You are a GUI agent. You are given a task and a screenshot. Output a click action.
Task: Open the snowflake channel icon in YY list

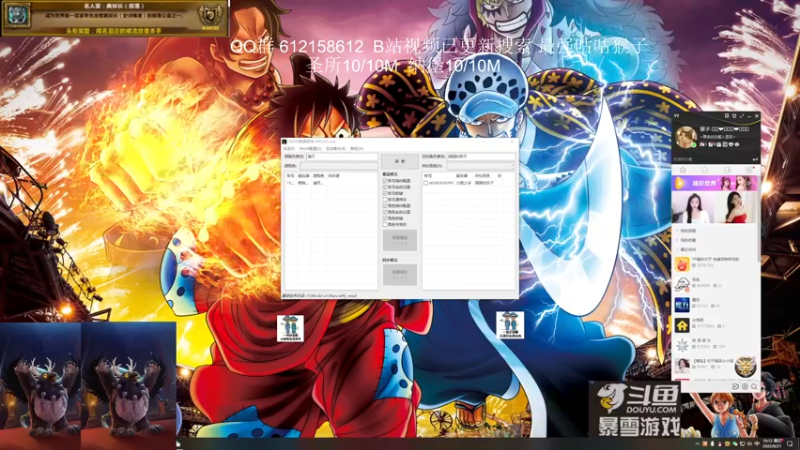click(x=682, y=345)
